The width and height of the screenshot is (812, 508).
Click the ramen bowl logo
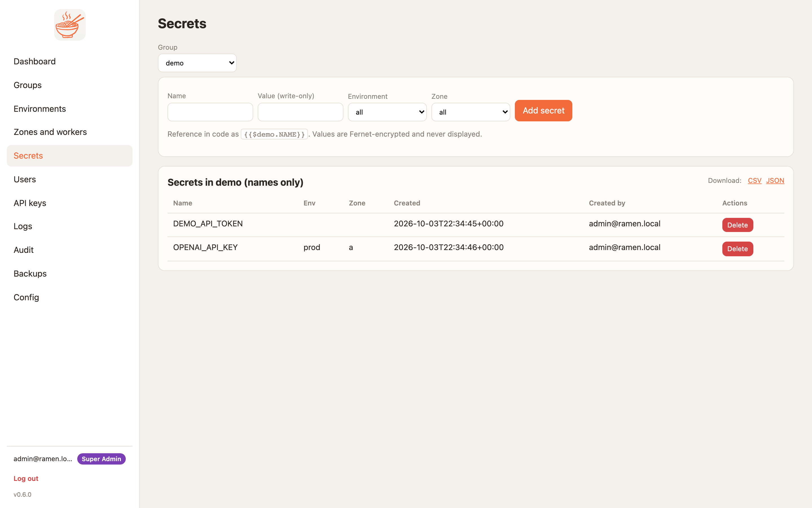click(70, 25)
